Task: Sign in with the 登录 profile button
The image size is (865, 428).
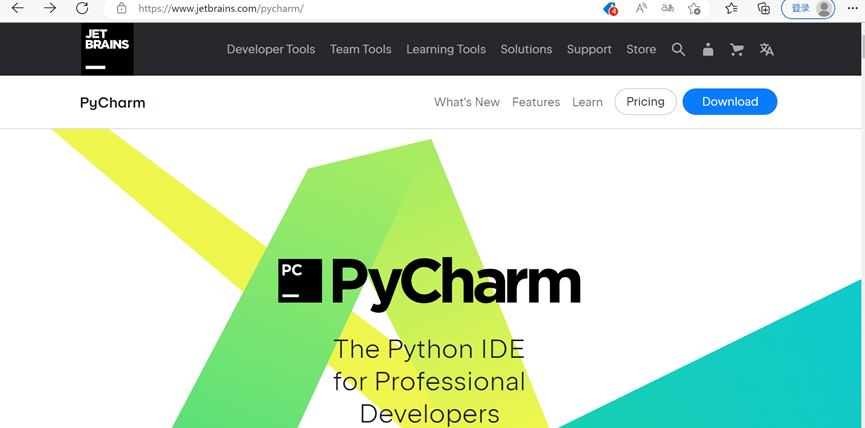Action: pos(808,8)
